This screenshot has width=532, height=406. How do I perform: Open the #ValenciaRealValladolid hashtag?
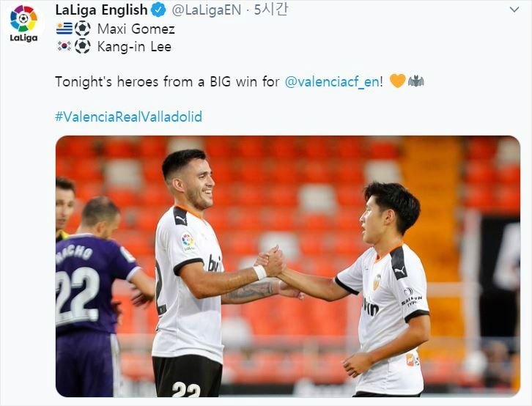tap(128, 117)
